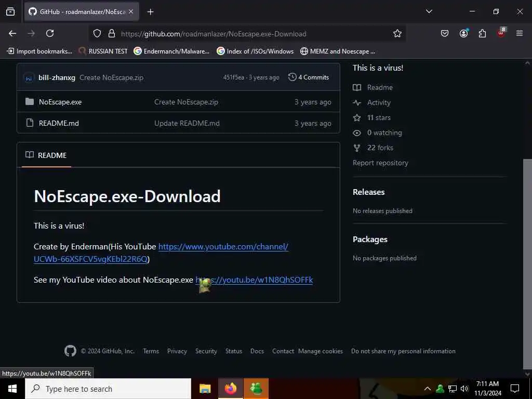The width and height of the screenshot is (532, 399).
Task: Click the GitHub logo in the footer
Action: 70,351
